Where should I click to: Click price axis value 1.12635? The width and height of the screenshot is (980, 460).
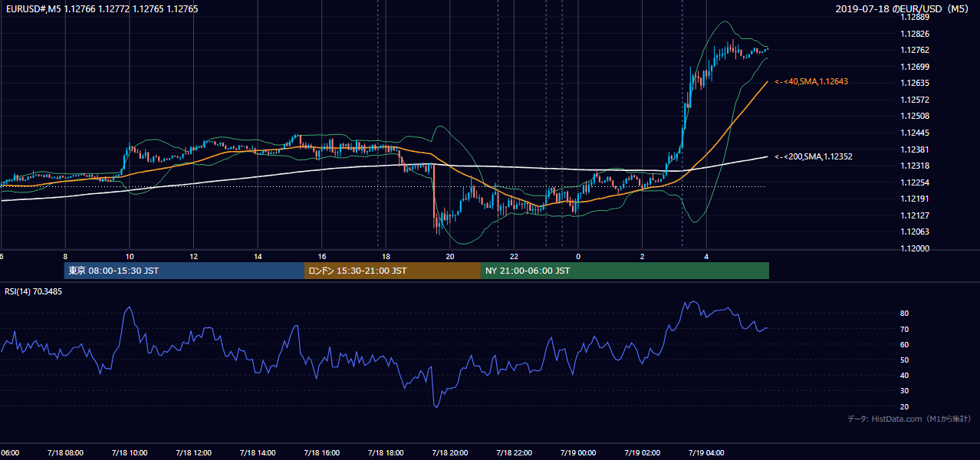pos(915,83)
